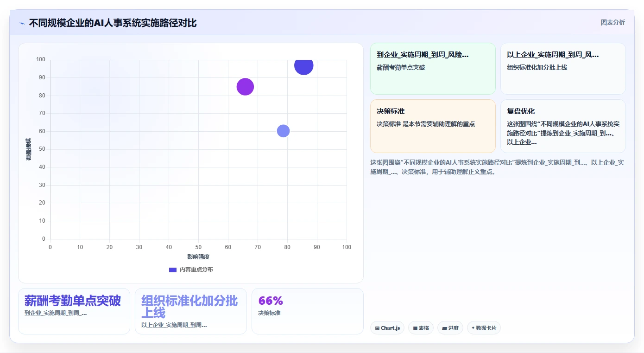
Task: Select the light blue bubble near 60
Action: [x=283, y=131]
